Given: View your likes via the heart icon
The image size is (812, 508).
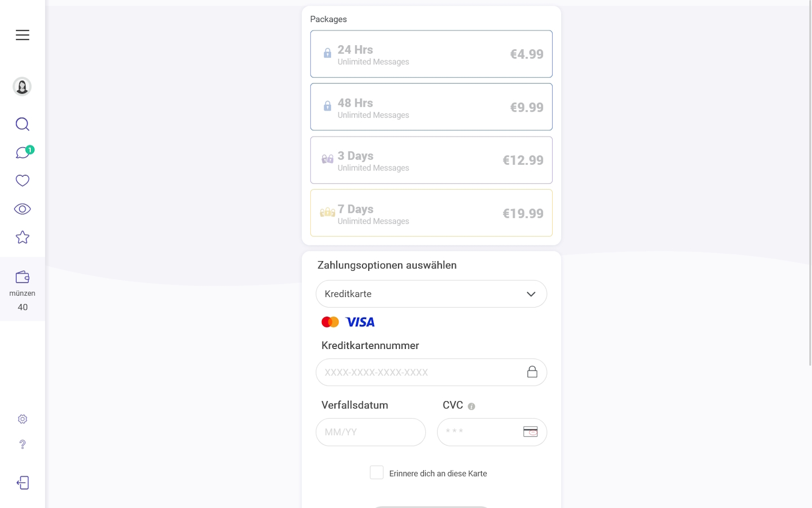Looking at the screenshot, I should click(22, 180).
